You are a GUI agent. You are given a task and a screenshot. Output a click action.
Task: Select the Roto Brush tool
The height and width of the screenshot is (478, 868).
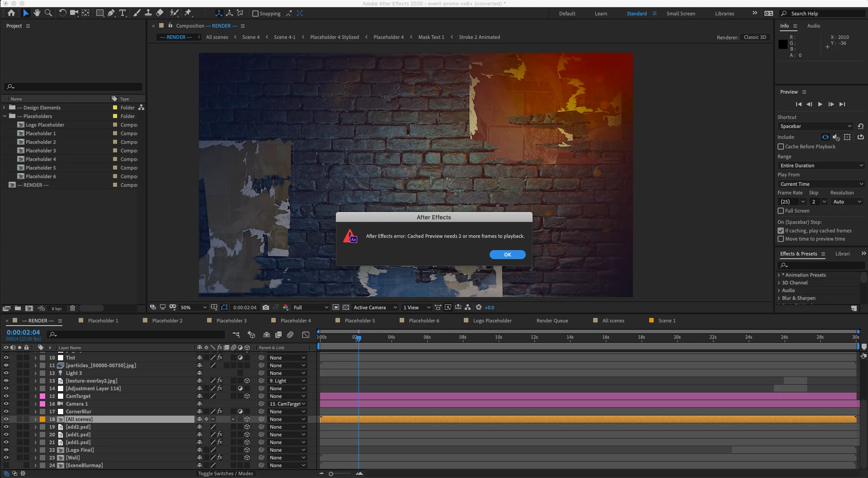pyautogui.click(x=174, y=13)
